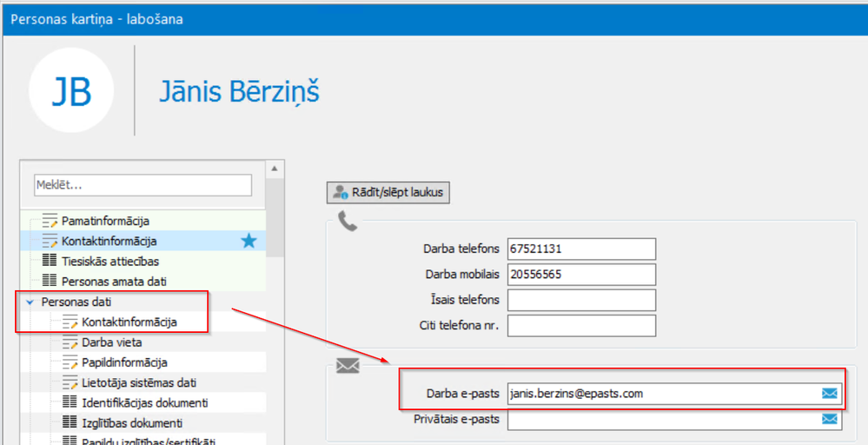Click envelope icon in Privātais e-pasts field
The height and width of the screenshot is (445, 868).
click(x=829, y=419)
